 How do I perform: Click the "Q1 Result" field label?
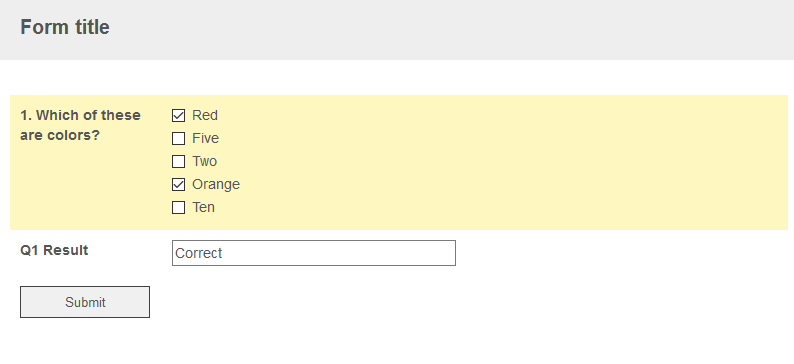[54, 250]
